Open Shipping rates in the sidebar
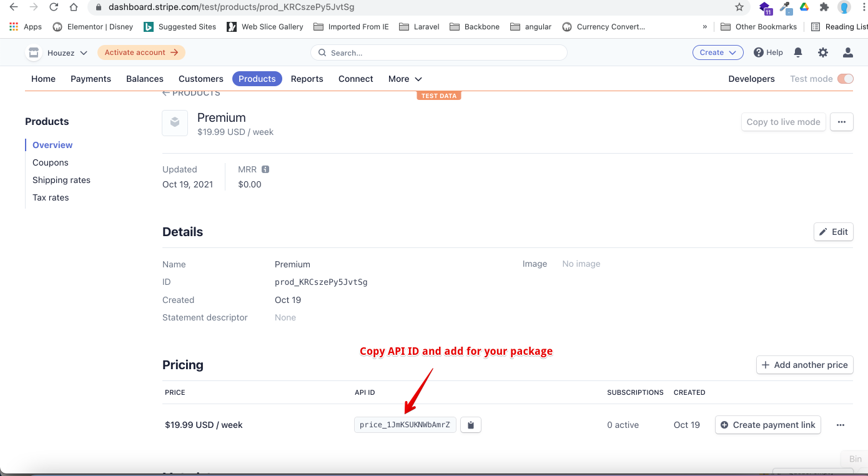 pyautogui.click(x=61, y=180)
